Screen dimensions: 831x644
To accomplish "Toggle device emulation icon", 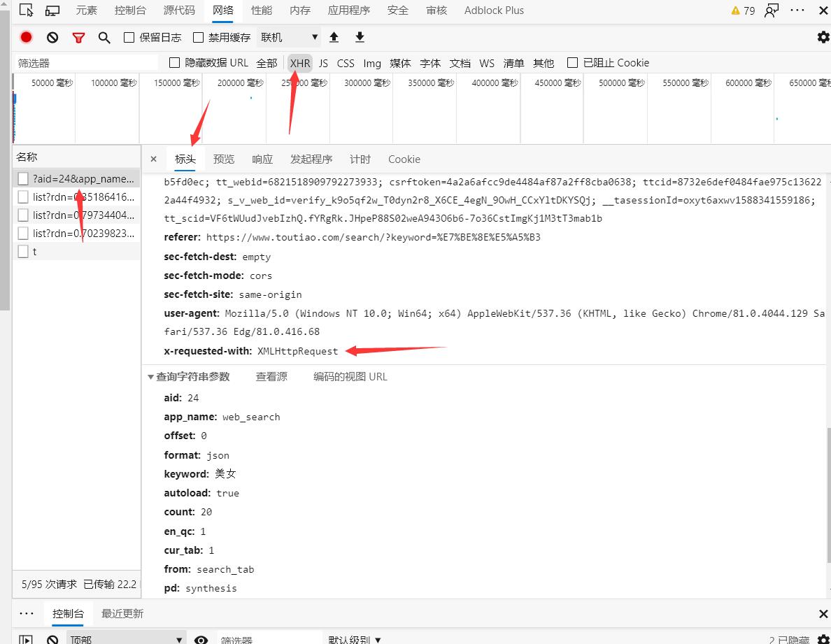I will pos(52,10).
